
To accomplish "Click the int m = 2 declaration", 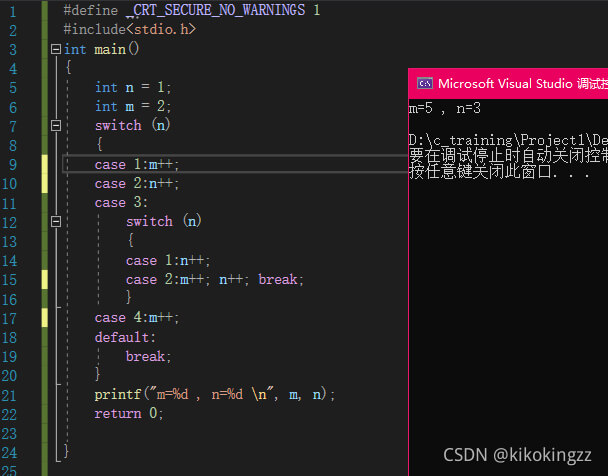I will (133, 106).
